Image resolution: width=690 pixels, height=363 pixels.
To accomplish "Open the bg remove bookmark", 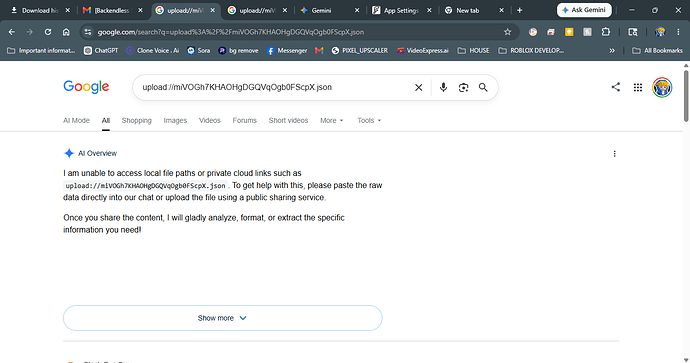I will point(239,51).
